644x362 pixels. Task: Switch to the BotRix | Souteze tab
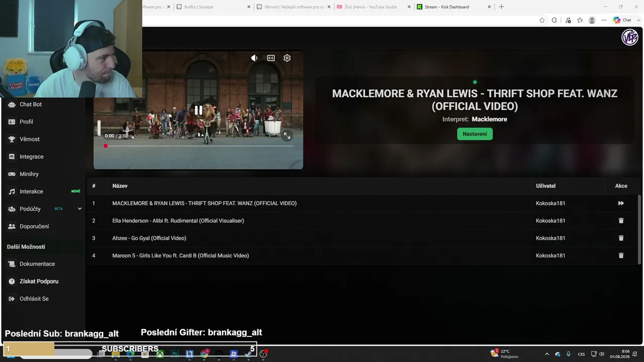213,7
